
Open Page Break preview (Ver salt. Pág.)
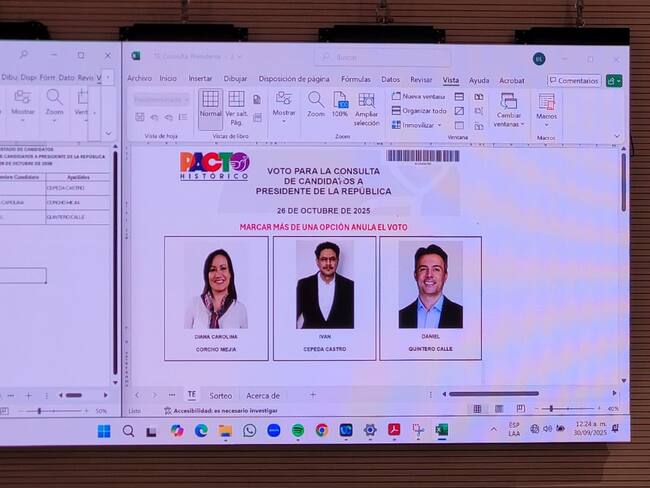point(236,104)
